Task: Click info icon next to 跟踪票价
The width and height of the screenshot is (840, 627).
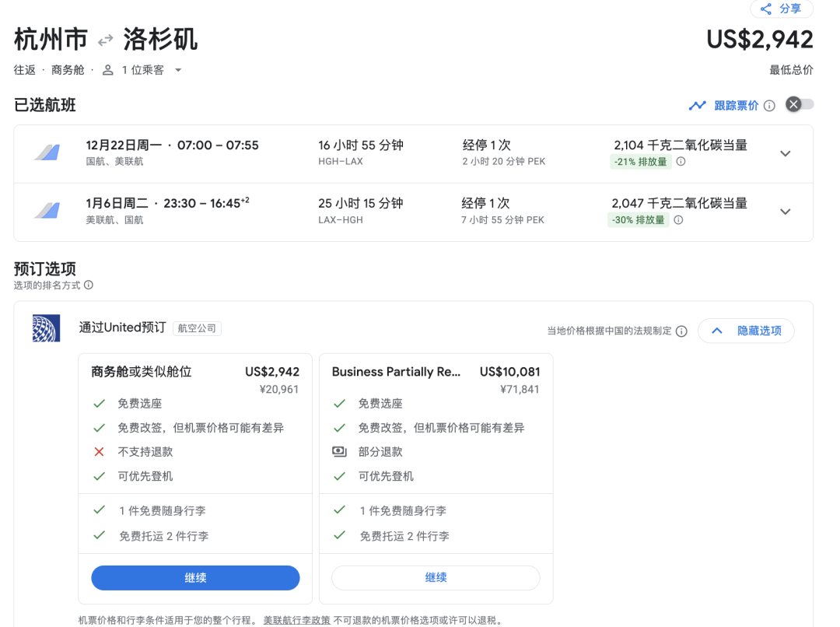Action: [x=769, y=106]
